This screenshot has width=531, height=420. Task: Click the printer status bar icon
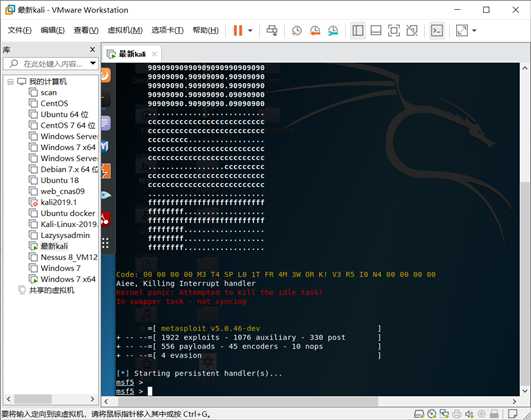click(457, 414)
